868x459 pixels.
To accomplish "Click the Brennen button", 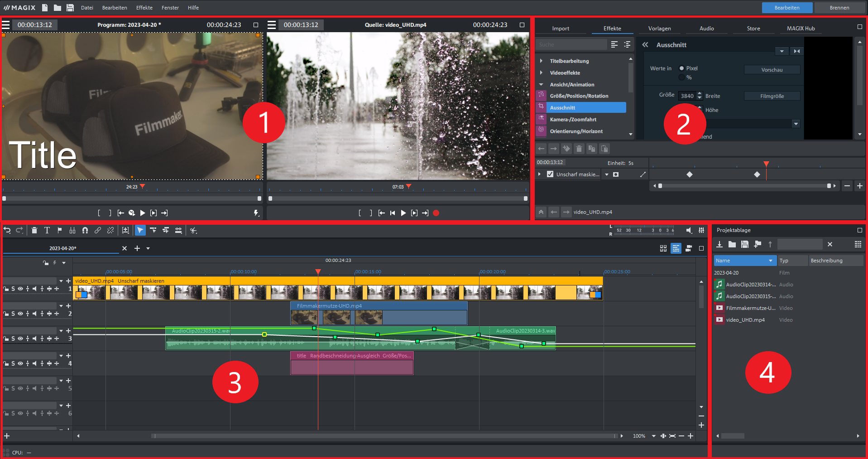I will 839,8.
